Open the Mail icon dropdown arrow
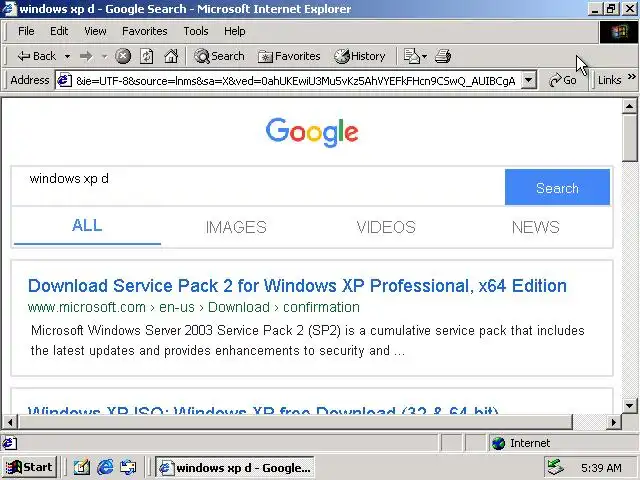 click(424, 56)
